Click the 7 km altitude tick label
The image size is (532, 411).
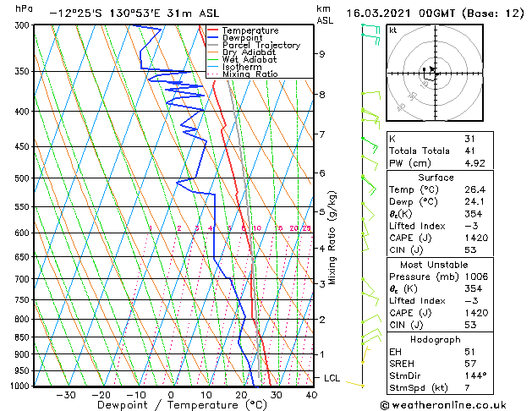[322, 134]
